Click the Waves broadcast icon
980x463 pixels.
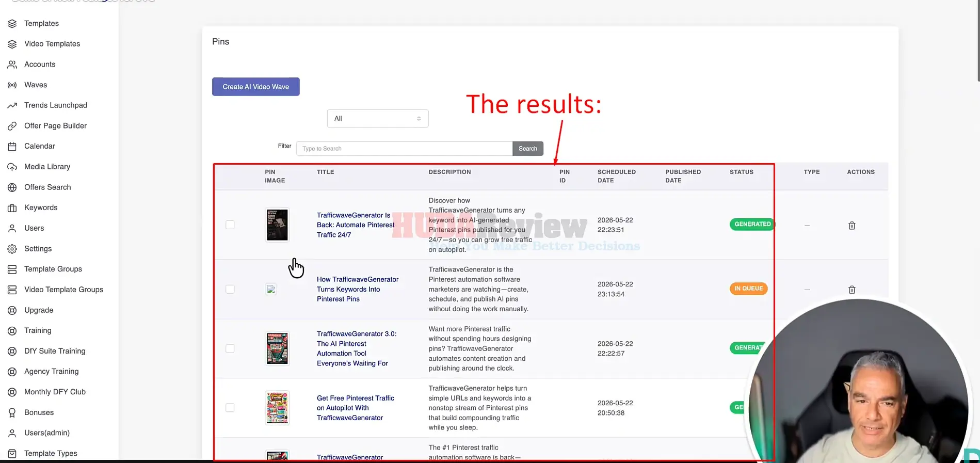12,85
